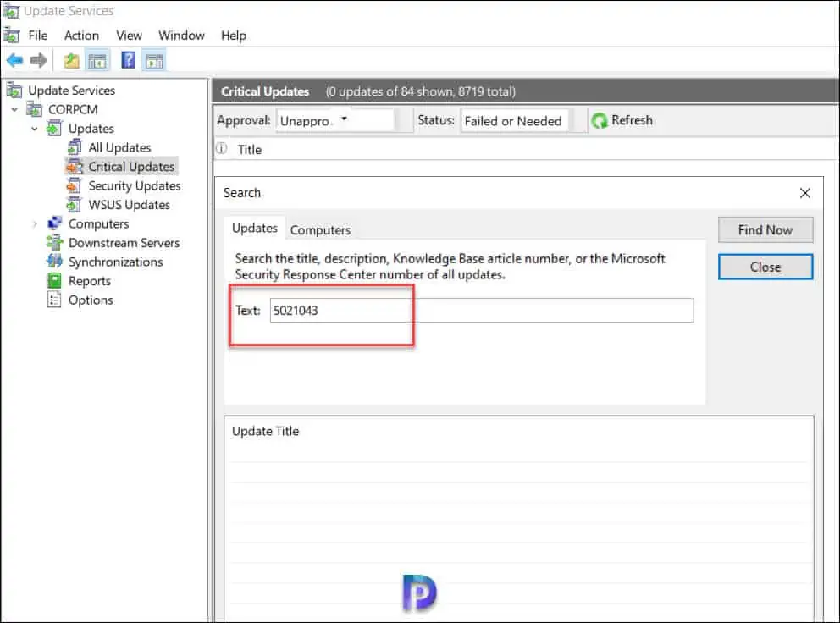Collapse the CORPCM tree node

point(14,110)
